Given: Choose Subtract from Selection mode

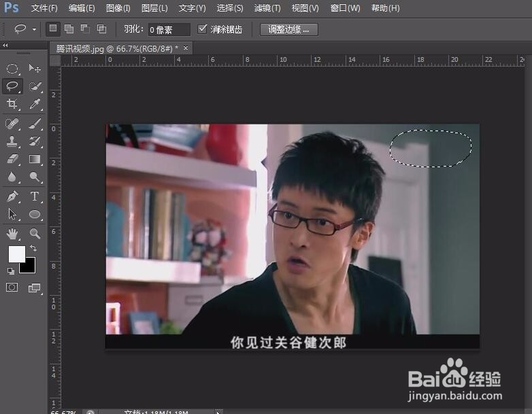Looking at the screenshot, I should pyautogui.click(x=85, y=29).
